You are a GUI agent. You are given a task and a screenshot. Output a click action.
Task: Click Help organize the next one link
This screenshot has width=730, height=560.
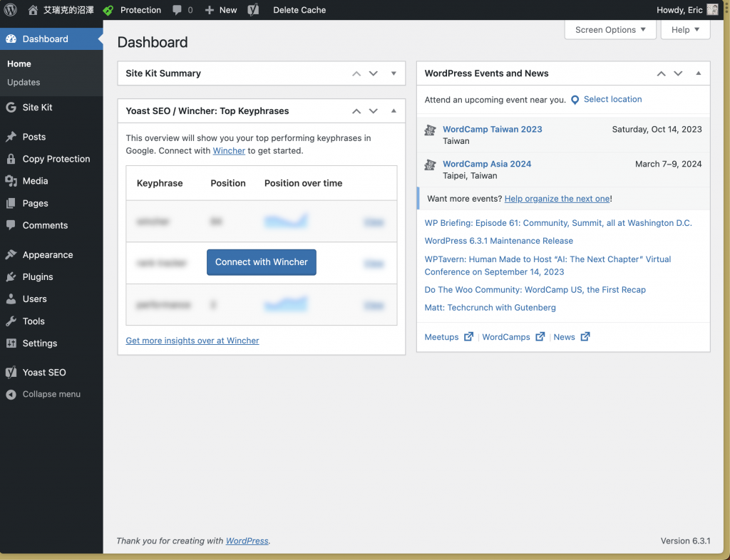point(557,199)
